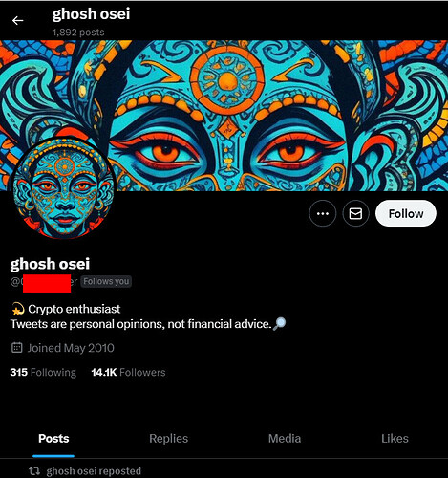
Task: Switch to the Media tab
Action: click(x=285, y=439)
